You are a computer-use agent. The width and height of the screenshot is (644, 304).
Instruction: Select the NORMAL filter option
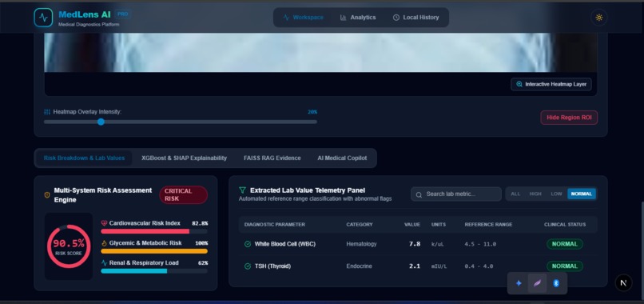click(x=582, y=194)
